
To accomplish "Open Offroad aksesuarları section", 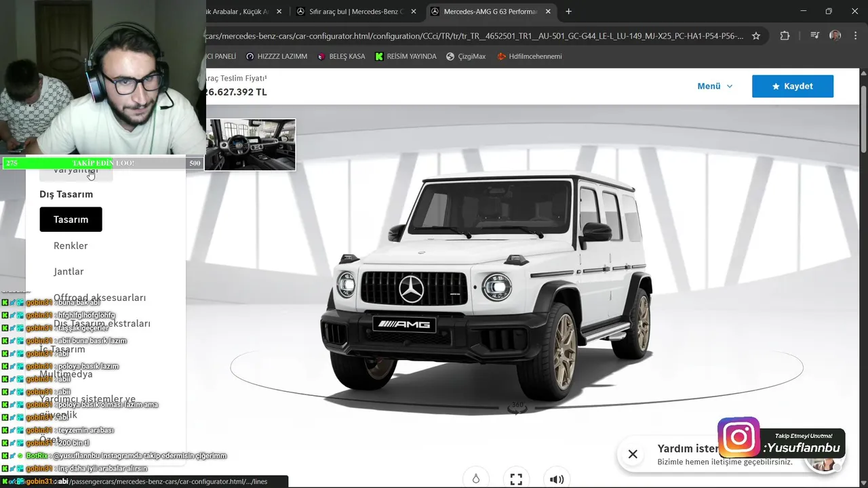I will pyautogui.click(x=100, y=298).
